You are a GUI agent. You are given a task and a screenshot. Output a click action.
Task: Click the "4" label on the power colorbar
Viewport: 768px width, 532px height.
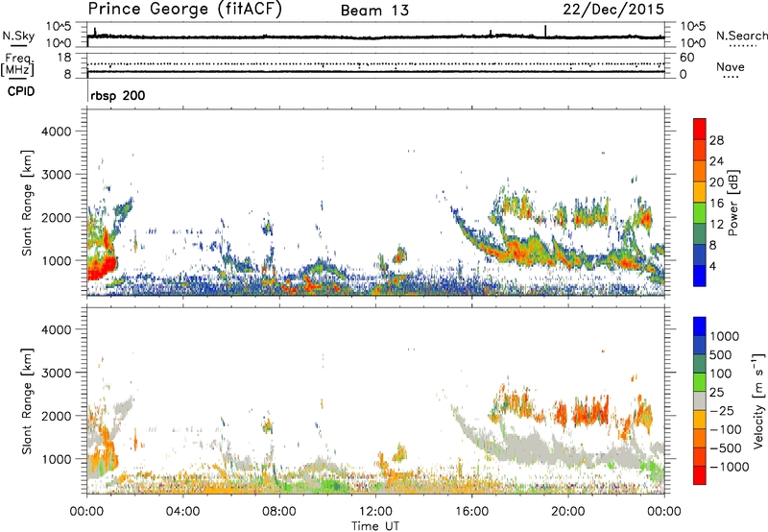(712, 266)
